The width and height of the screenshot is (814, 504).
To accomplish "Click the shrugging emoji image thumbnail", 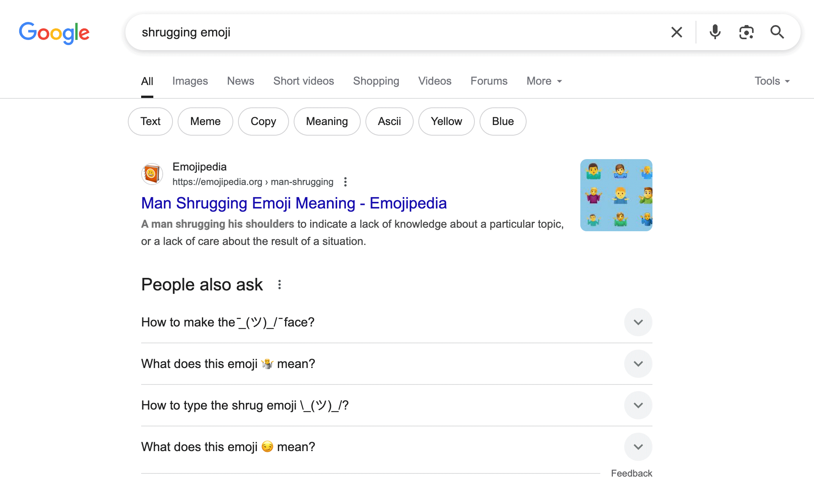I will pyautogui.click(x=616, y=195).
